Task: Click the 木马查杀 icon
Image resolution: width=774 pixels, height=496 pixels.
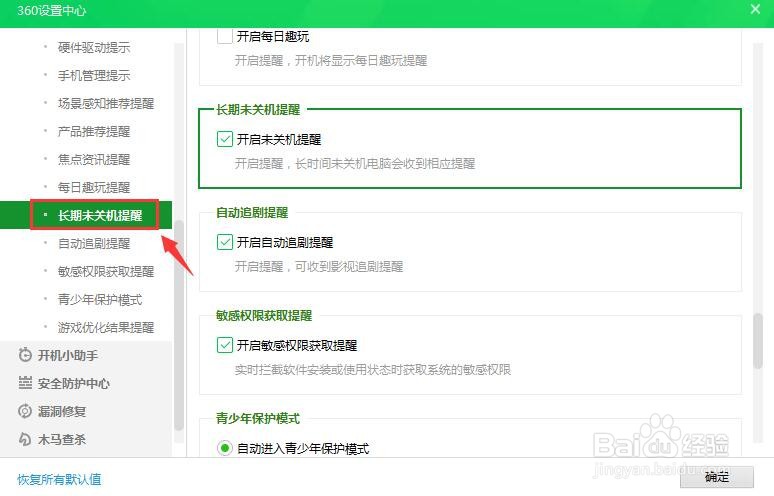Action: click(25, 439)
